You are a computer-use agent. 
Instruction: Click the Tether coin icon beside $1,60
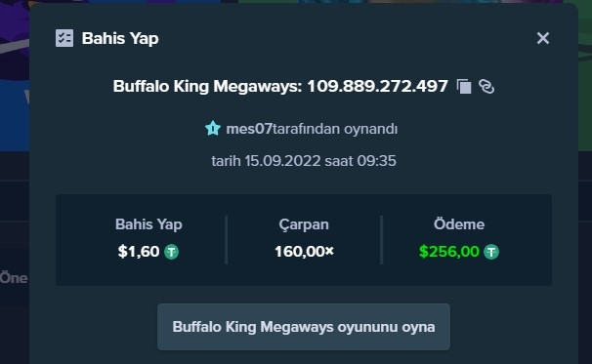(x=171, y=252)
